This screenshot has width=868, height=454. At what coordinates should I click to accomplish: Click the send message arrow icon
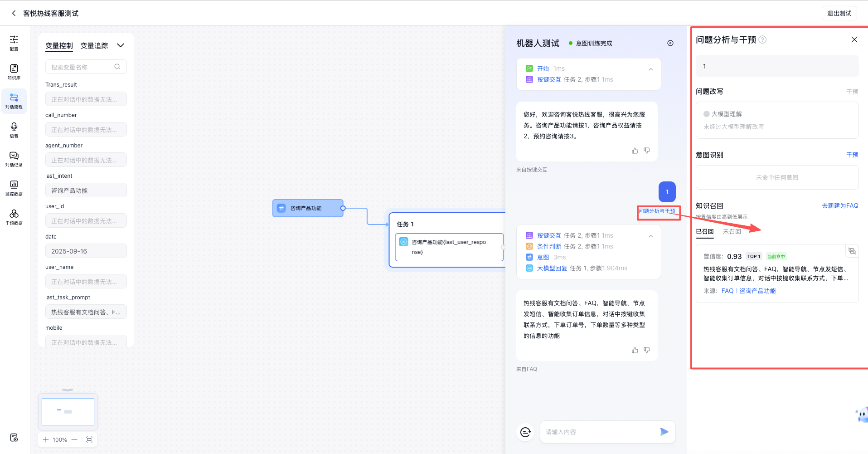[x=664, y=432]
